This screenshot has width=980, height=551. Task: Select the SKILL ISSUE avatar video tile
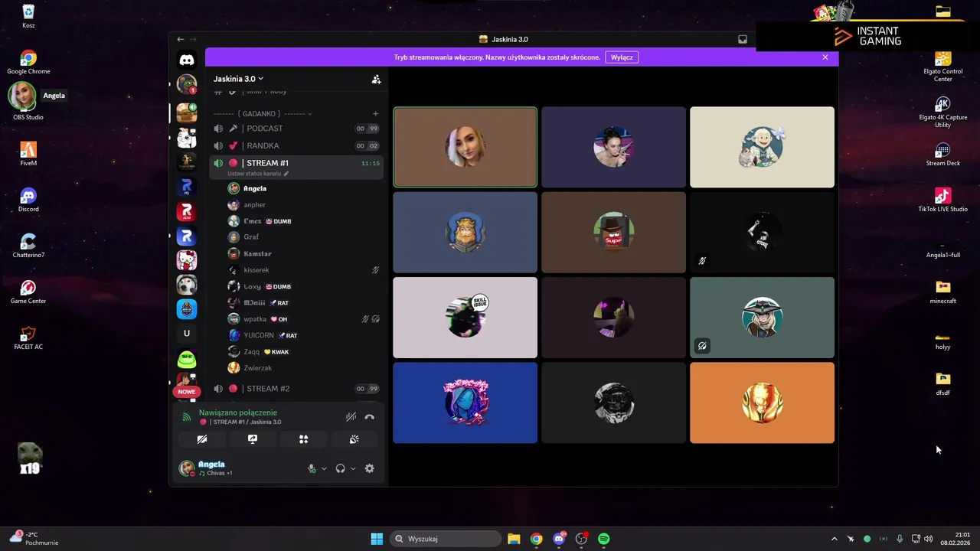465,318
